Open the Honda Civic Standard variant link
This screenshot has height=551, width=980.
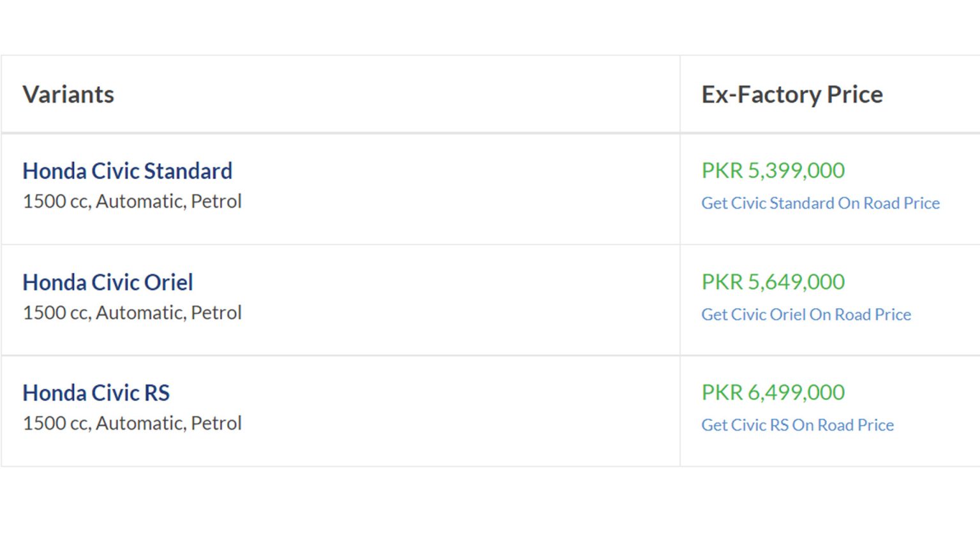tap(128, 171)
